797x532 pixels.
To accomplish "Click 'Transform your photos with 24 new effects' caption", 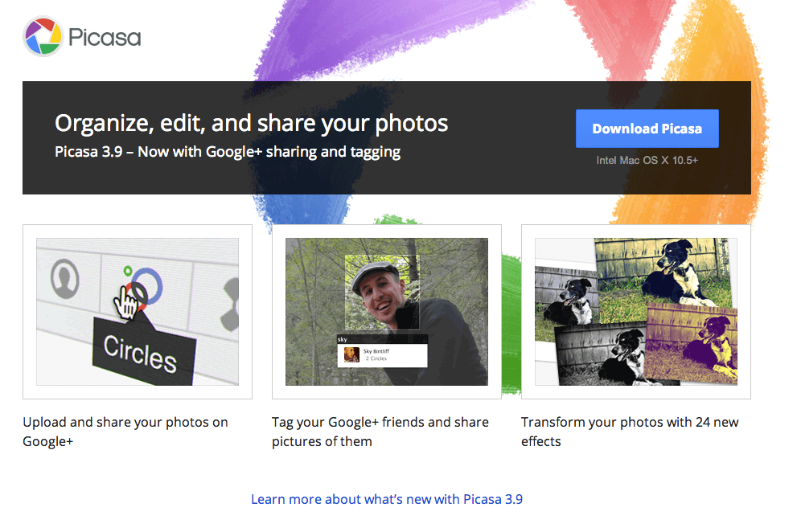I will [630, 432].
